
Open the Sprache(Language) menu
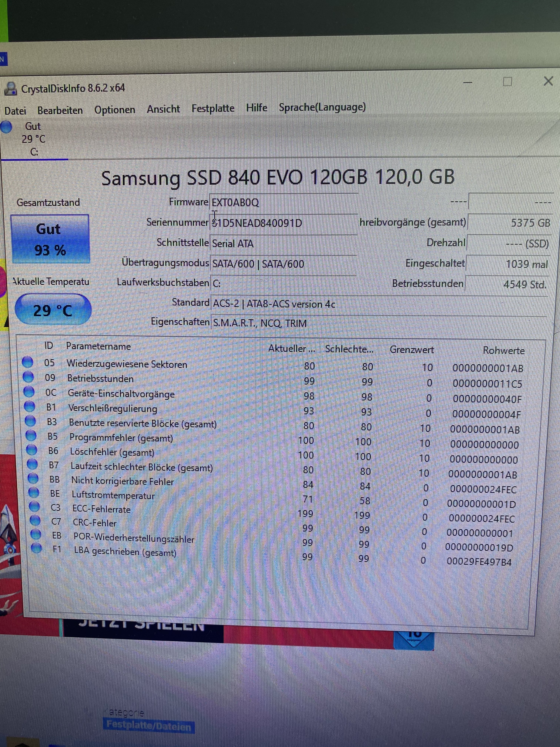pos(322,107)
